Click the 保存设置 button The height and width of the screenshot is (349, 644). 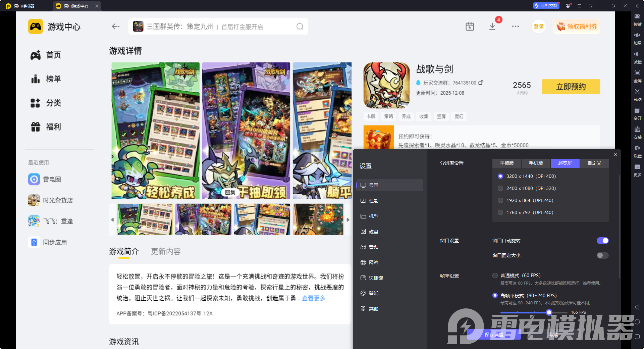pos(494,334)
